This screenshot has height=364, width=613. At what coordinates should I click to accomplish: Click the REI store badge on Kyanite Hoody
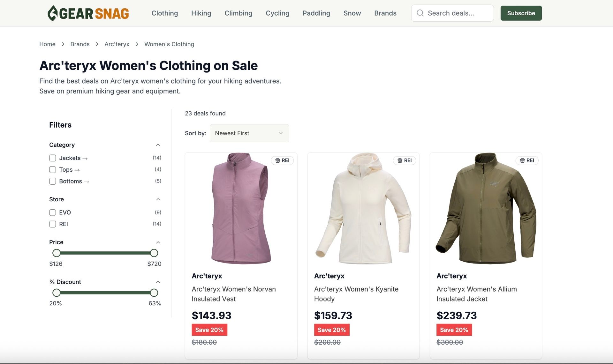click(x=405, y=160)
